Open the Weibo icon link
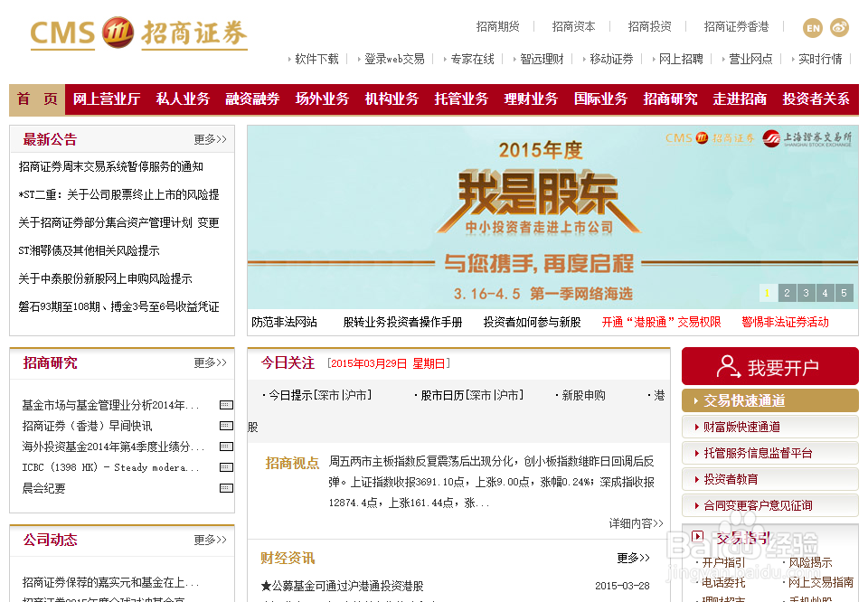Image resolution: width=868 pixels, height=602 pixels. tap(839, 28)
